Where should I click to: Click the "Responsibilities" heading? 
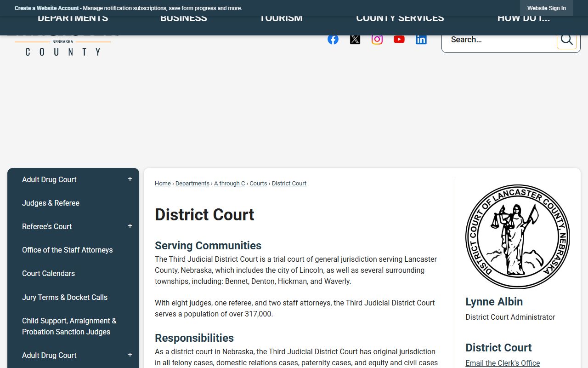coord(194,338)
